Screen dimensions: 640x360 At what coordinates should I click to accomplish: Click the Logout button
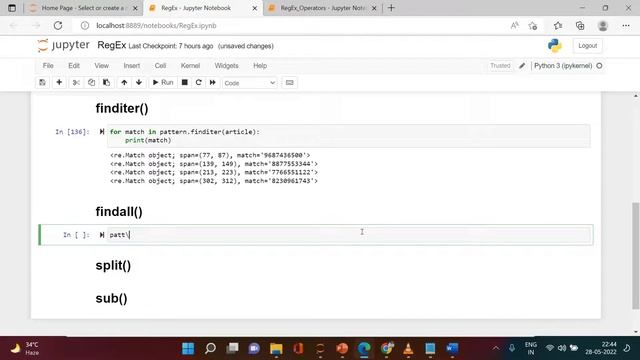(587, 46)
